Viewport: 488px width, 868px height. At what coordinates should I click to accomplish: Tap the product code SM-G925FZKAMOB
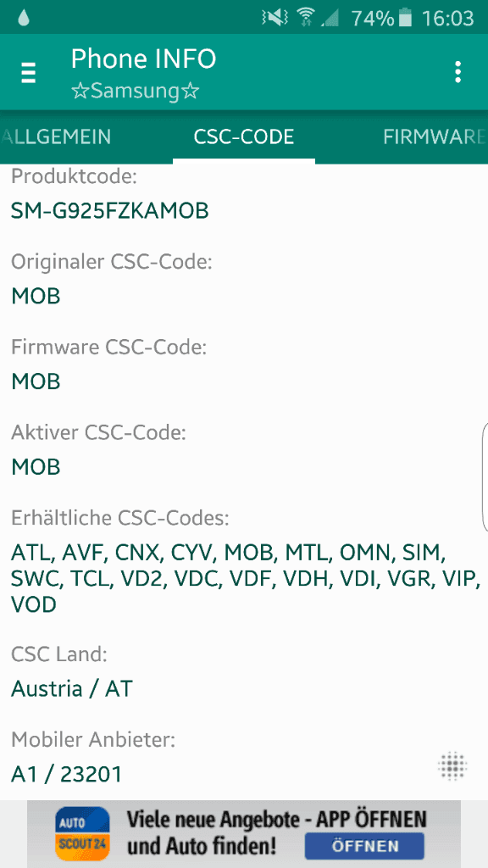tap(110, 211)
